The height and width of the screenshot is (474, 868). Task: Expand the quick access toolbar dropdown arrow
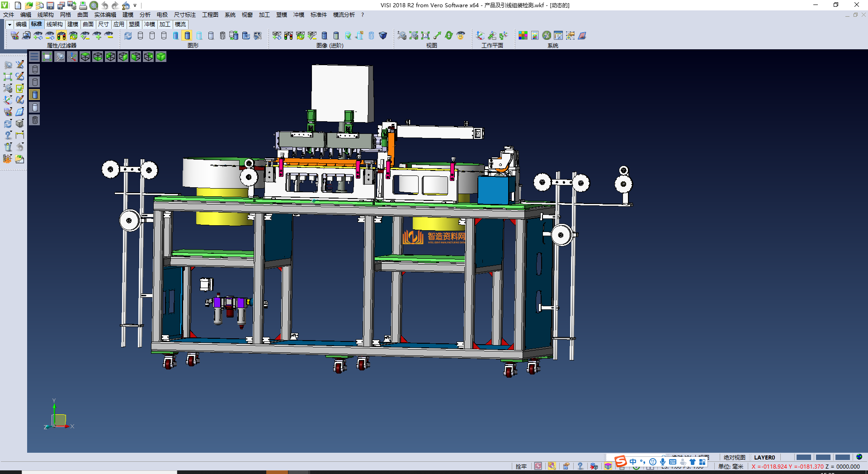tap(135, 6)
